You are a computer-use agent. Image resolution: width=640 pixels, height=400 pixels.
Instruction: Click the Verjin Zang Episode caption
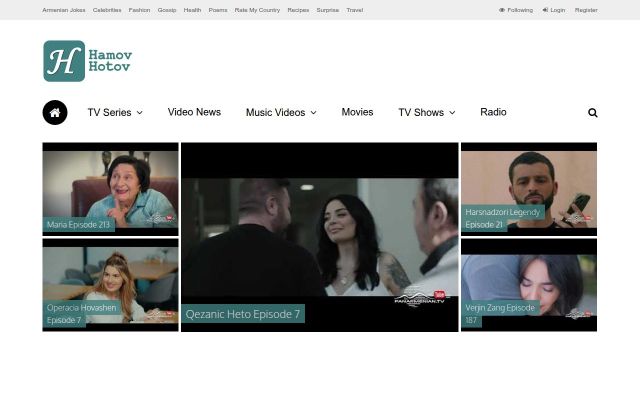(x=500, y=314)
